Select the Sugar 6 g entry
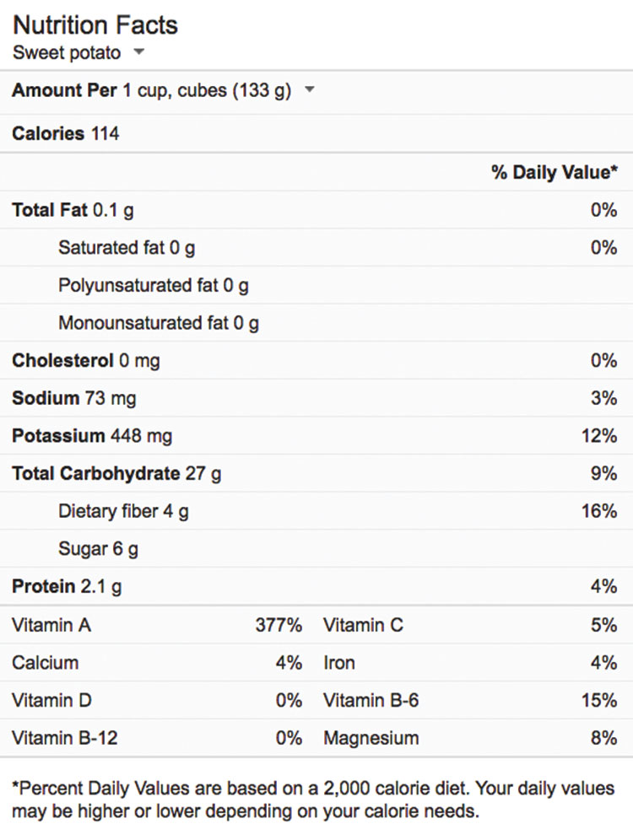Screen dimensions: 633x840 [x=98, y=549]
